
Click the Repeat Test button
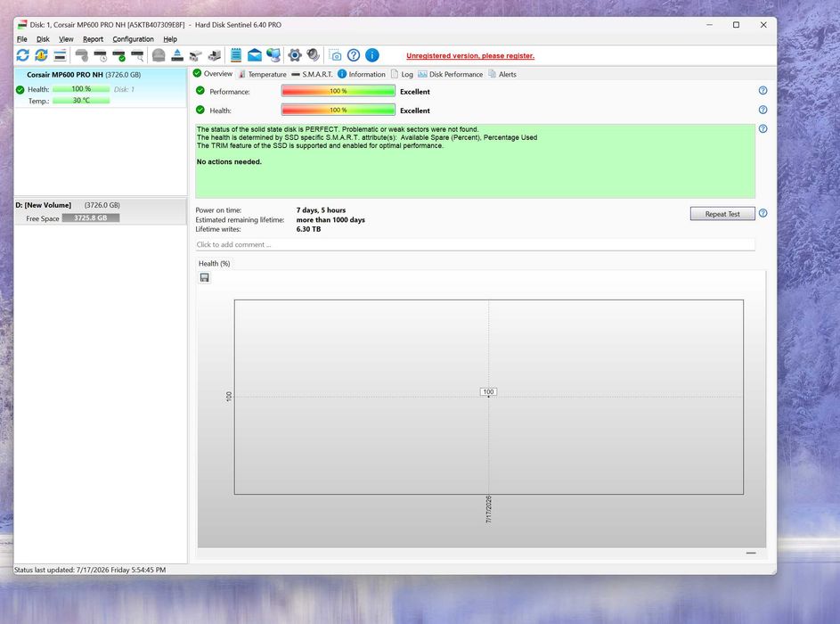click(722, 214)
